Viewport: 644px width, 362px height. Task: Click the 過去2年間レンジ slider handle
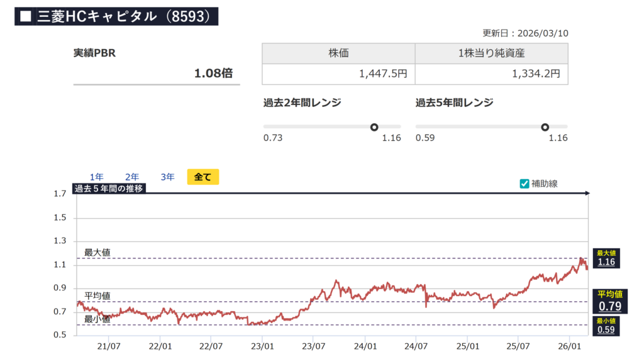click(374, 127)
